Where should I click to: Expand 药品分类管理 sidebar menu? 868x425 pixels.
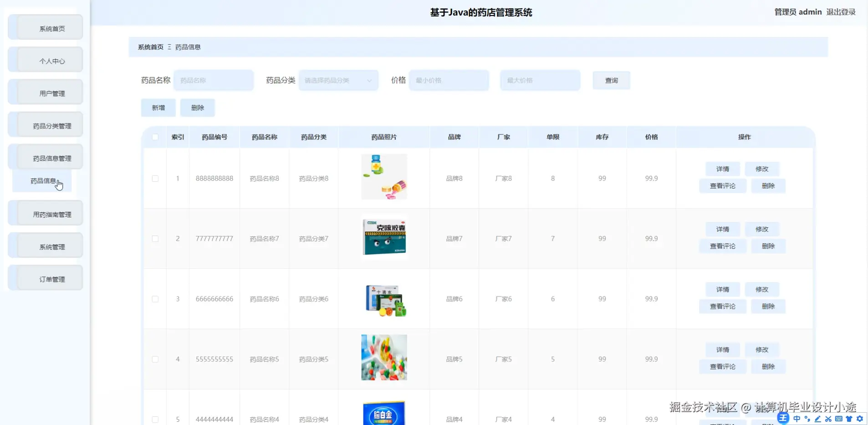pos(46,125)
